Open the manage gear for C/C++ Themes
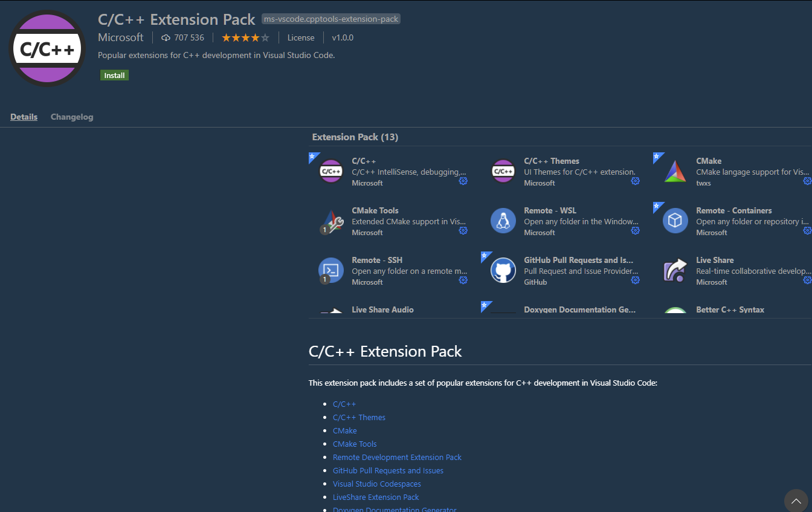This screenshot has height=512, width=812. tap(636, 181)
